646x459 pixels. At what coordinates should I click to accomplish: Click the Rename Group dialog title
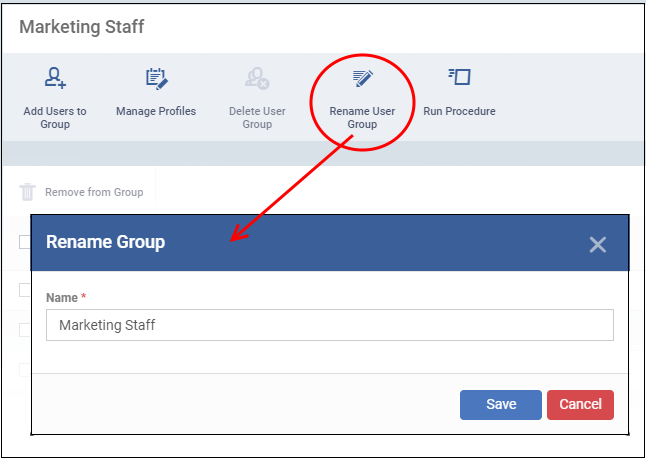pos(105,242)
